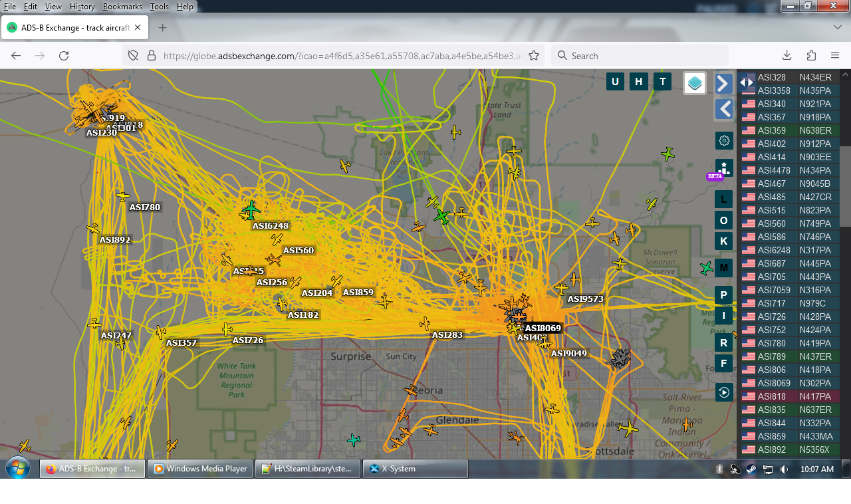The width and height of the screenshot is (851, 504).
Task: Switch to ADS-B Exchange browser tab
Action: coord(74,28)
